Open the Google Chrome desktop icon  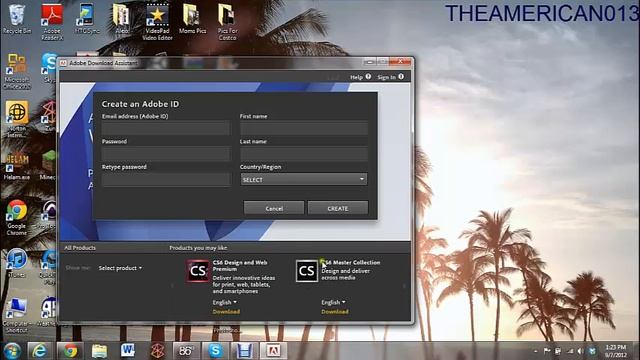pos(17,217)
